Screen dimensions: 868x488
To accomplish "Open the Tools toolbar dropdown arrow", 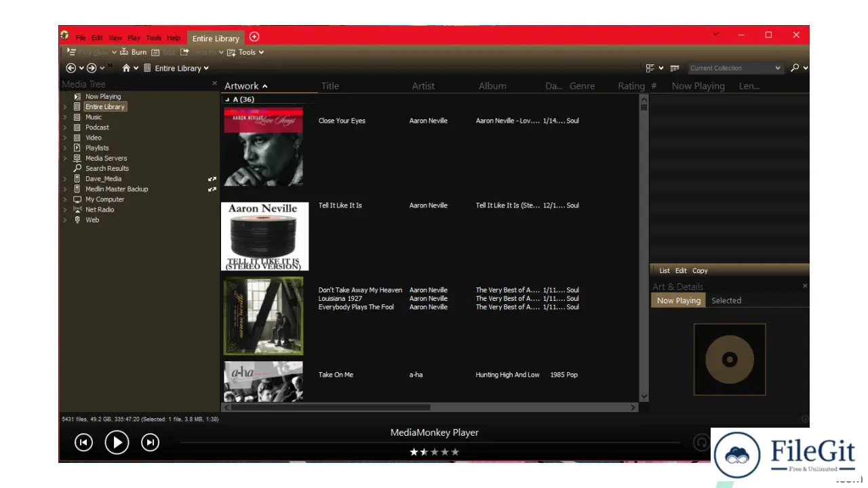I will [261, 52].
